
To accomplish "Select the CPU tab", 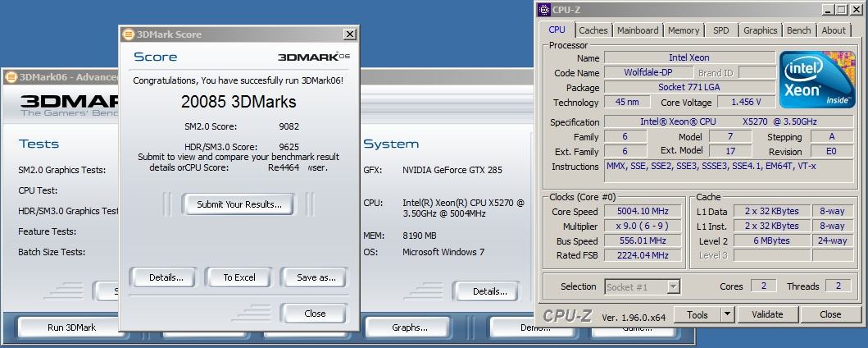I will point(557,30).
